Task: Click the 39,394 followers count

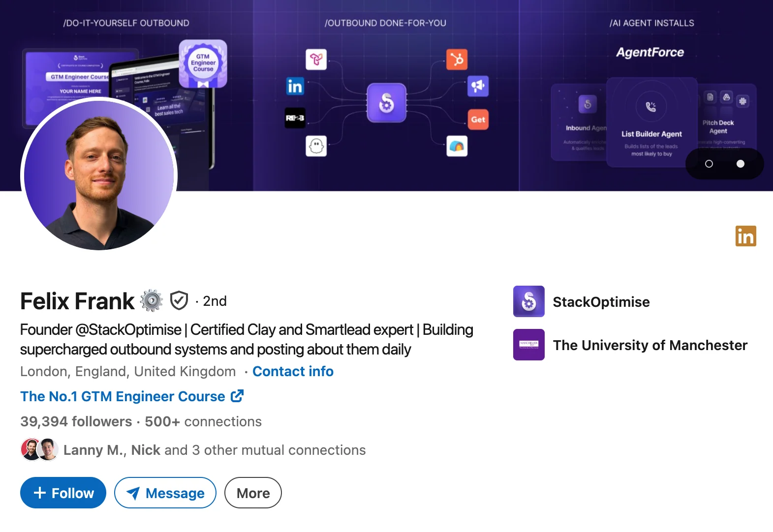Action: coord(76,421)
